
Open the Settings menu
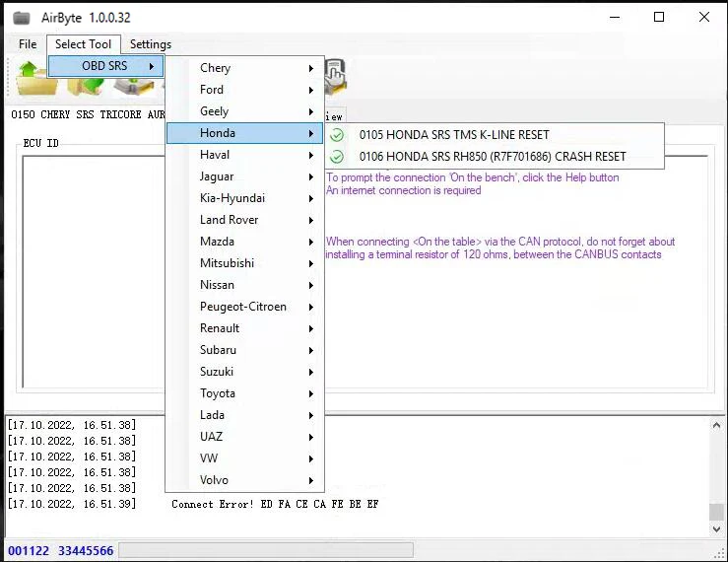click(x=151, y=44)
